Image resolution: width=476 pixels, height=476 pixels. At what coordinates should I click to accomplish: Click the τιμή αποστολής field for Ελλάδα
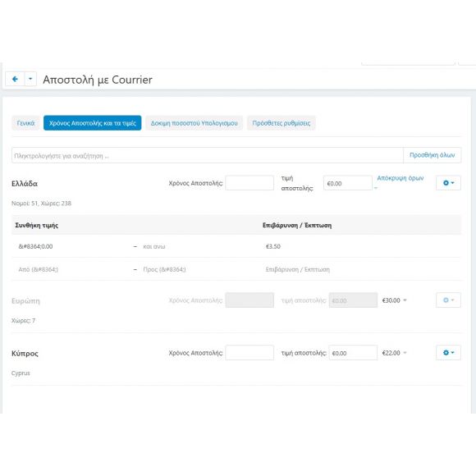pyautogui.click(x=348, y=183)
